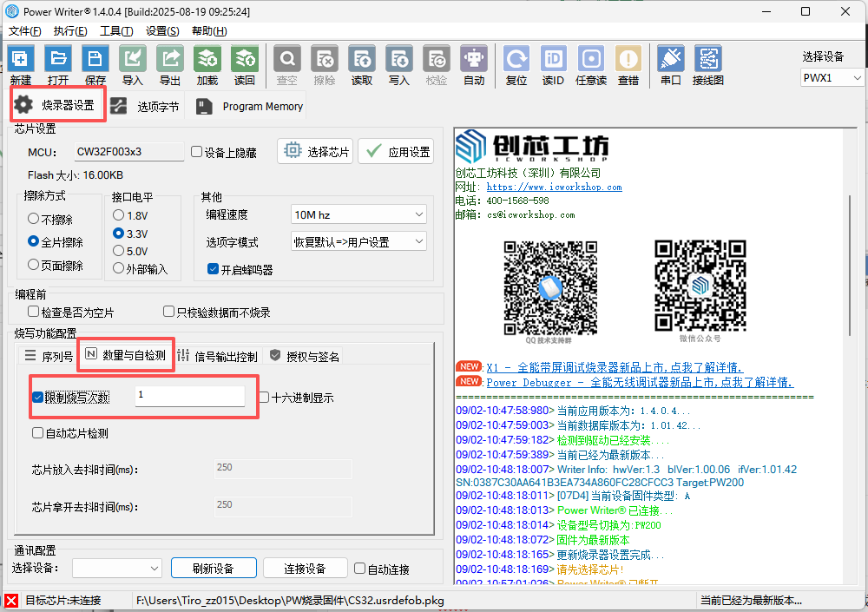Enable 十六进制显示 checkbox
Screen dimensions: 868x612
264,397
